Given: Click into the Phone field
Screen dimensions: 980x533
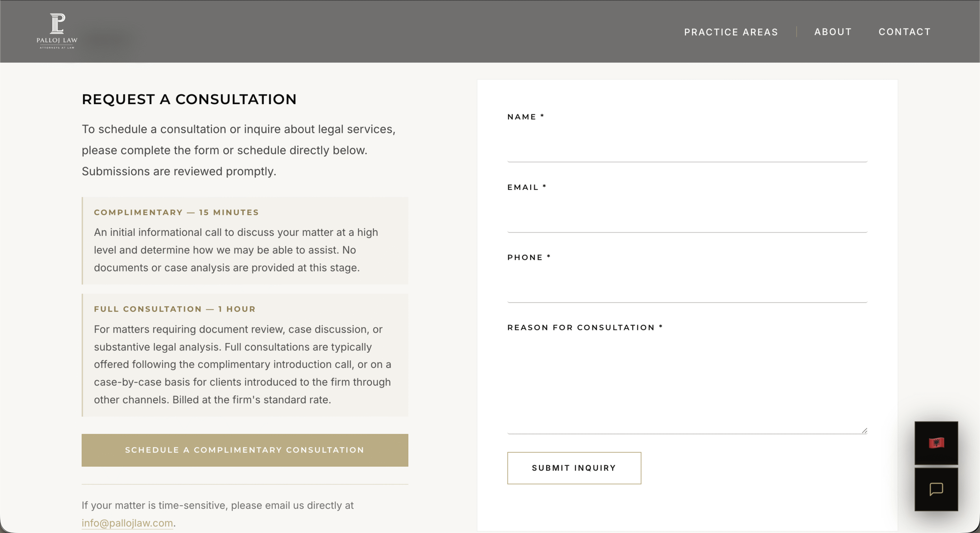Looking at the screenshot, I should coord(687,288).
